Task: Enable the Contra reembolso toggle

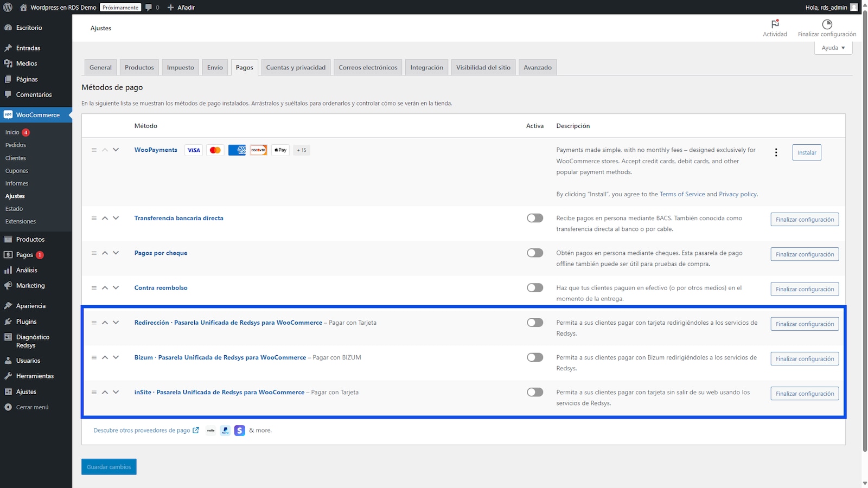Action: click(535, 288)
